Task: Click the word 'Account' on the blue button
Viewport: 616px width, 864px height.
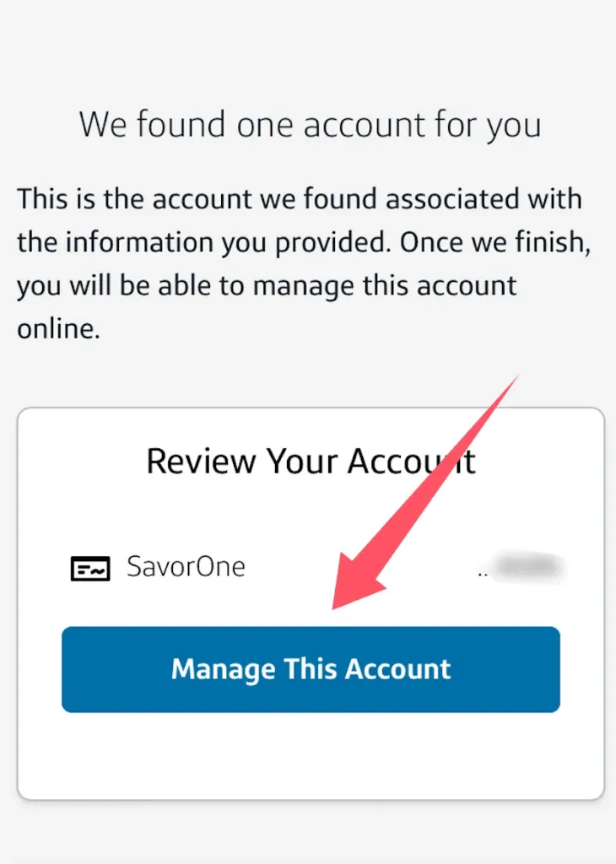Action: pos(397,669)
